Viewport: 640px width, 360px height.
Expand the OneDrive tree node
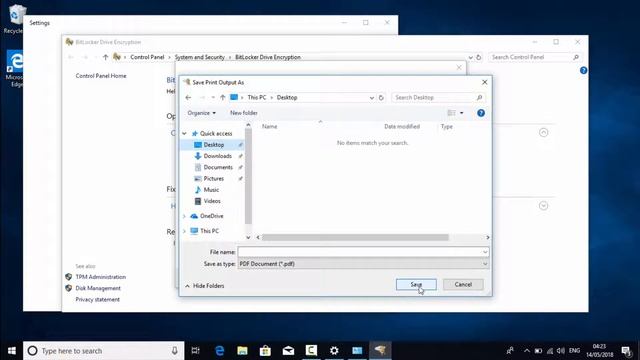pyautogui.click(x=184, y=216)
